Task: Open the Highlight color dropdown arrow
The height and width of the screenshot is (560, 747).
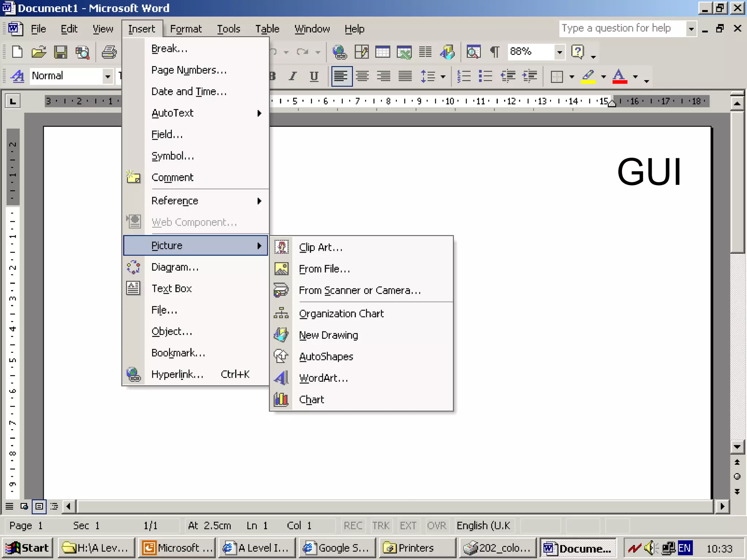Action: [603, 77]
